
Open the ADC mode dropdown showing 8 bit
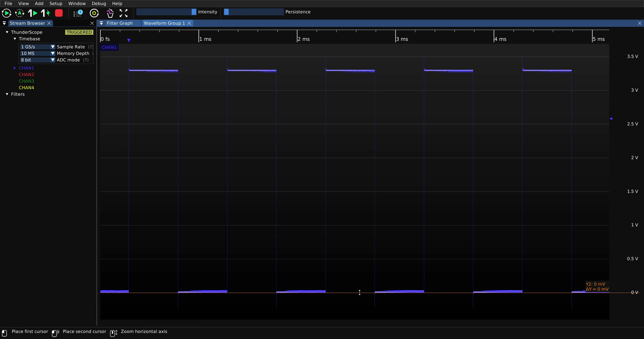point(37,60)
